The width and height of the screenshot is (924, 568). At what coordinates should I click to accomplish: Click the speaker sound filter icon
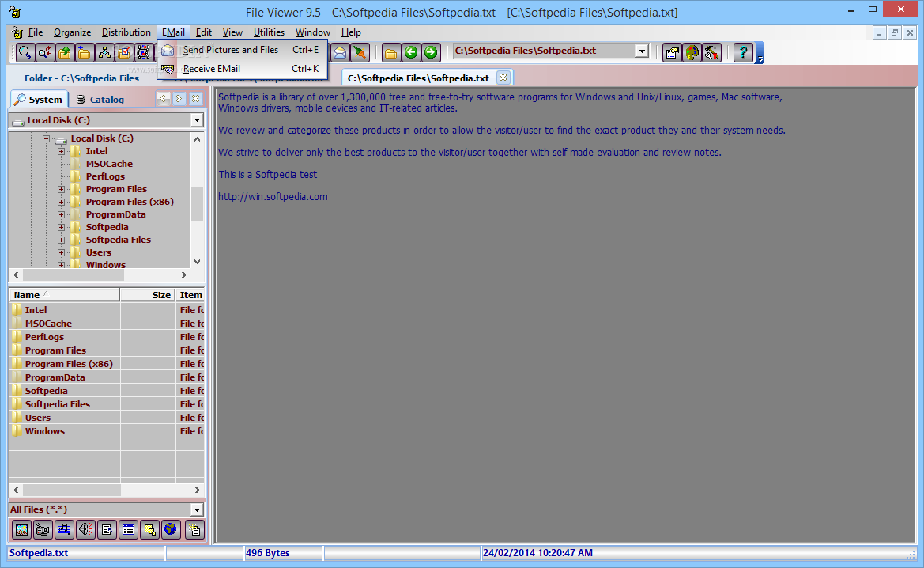[x=85, y=530]
